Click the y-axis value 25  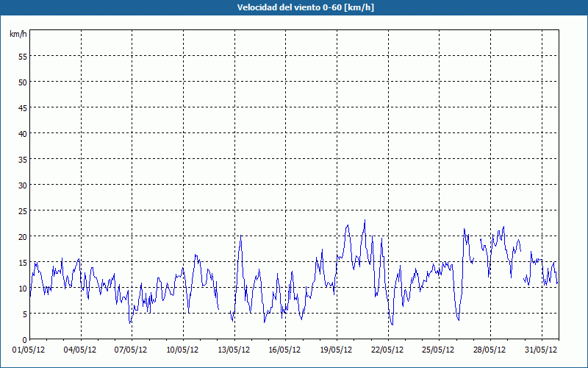pos(23,211)
